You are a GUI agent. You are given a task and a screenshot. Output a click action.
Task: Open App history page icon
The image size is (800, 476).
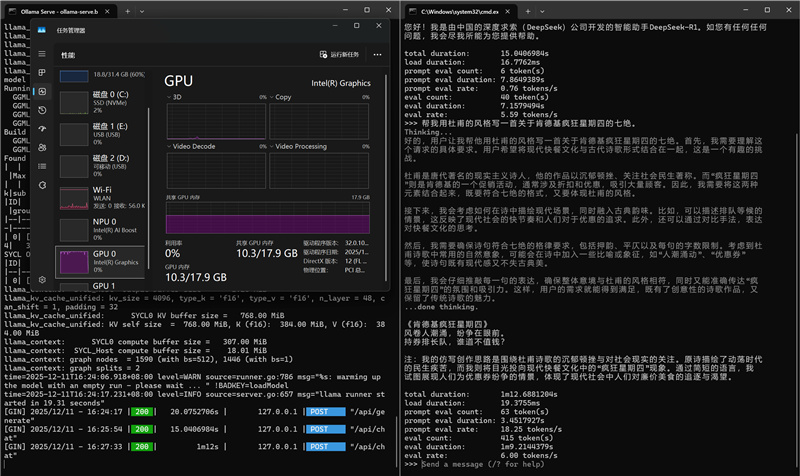tap(42, 110)
